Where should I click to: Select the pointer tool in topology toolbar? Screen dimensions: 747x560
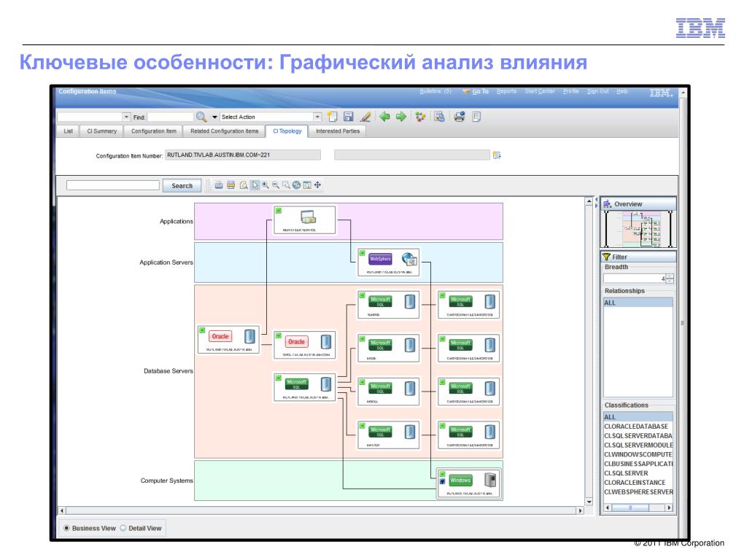(x=255, y=185)
